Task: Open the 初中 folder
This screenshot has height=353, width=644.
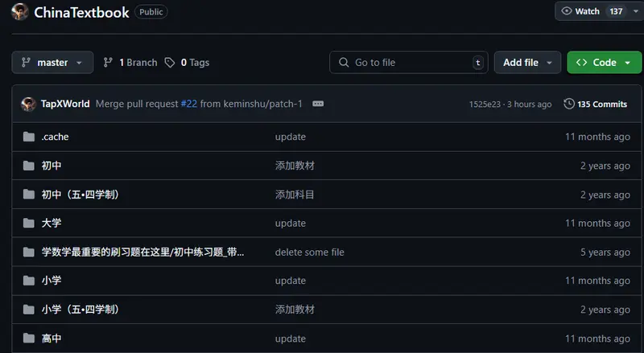Action: point(52,166)
